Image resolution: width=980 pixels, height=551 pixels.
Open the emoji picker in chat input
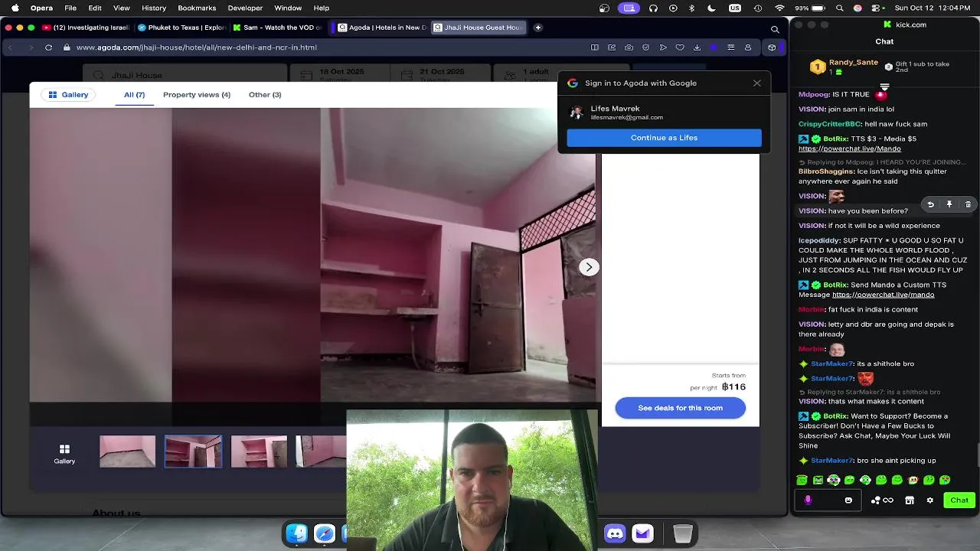coord(848,500)
